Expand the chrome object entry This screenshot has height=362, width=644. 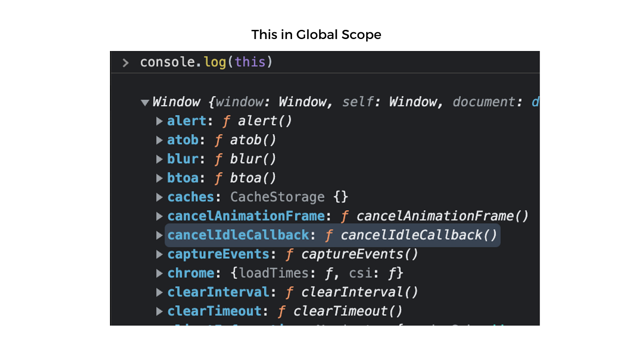coord(159,273)
